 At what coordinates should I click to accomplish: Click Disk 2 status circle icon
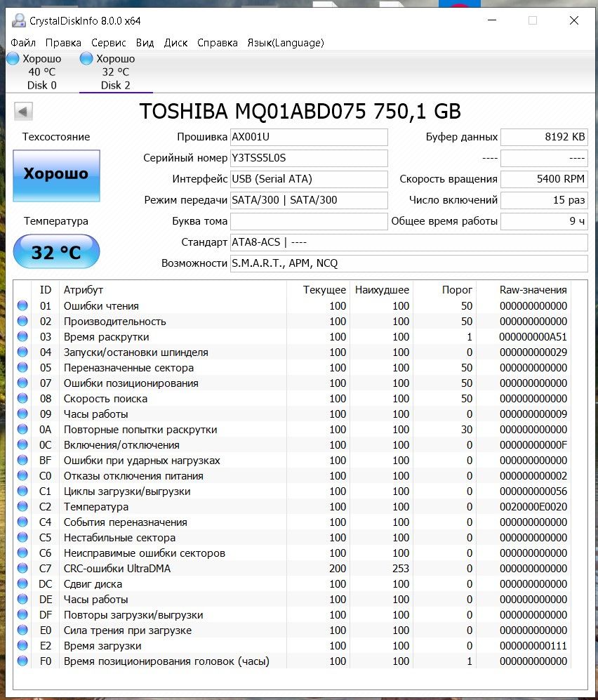click(x=86, y=58)
